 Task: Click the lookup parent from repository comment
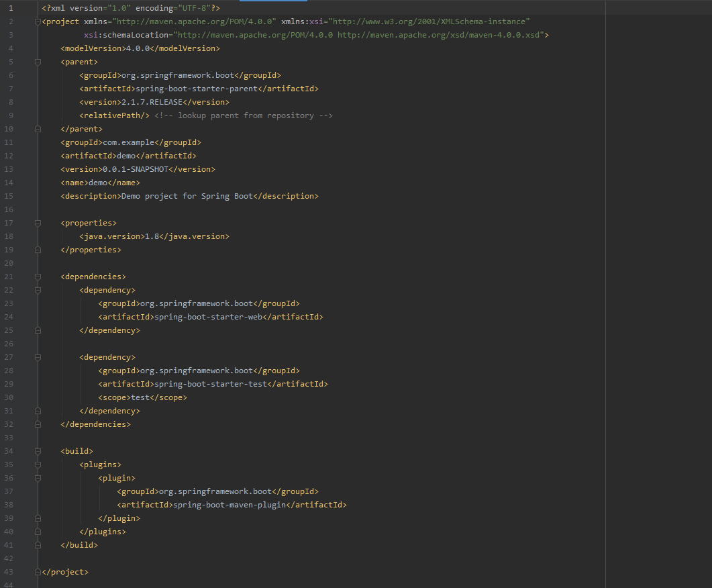click(x=244, y=115)
